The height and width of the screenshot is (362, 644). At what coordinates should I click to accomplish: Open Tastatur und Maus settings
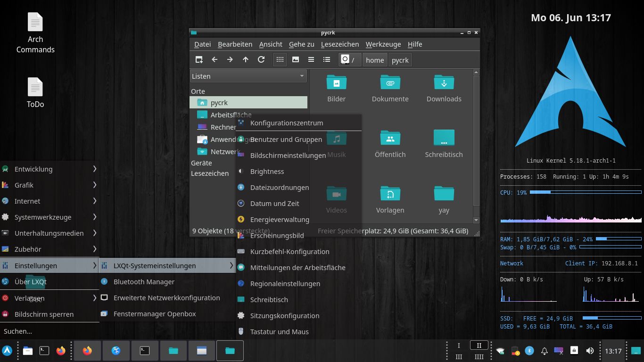298,331
